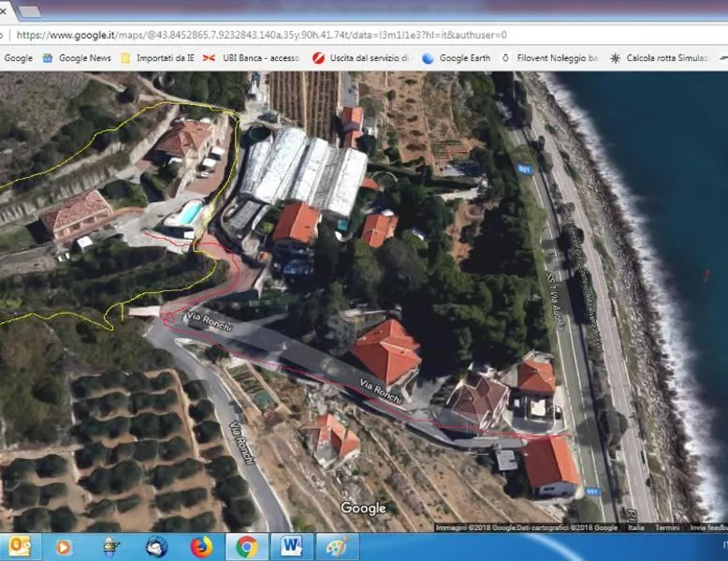Click the new tab button in Chrome

(29, 11)
